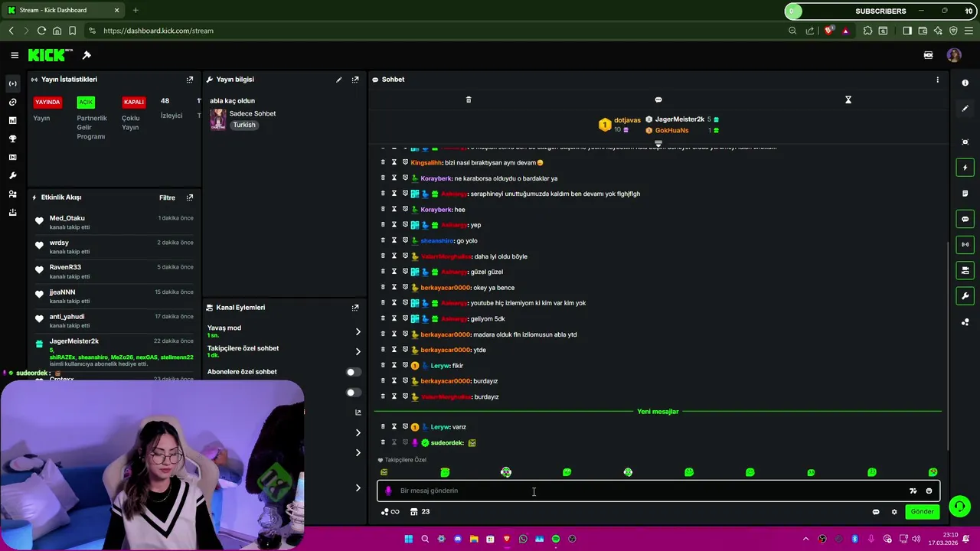Open the users/moderators icon in left sidebar

(12, 194)
